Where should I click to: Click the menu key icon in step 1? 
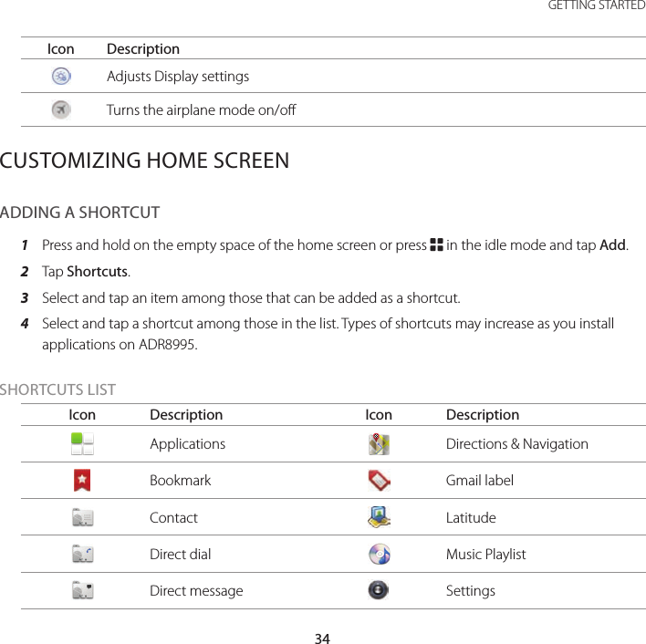coord(436,245)
